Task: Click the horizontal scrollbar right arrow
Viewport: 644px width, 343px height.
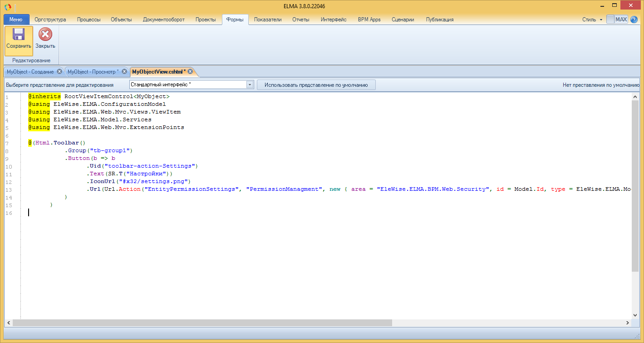Action: tap(627, 323)
